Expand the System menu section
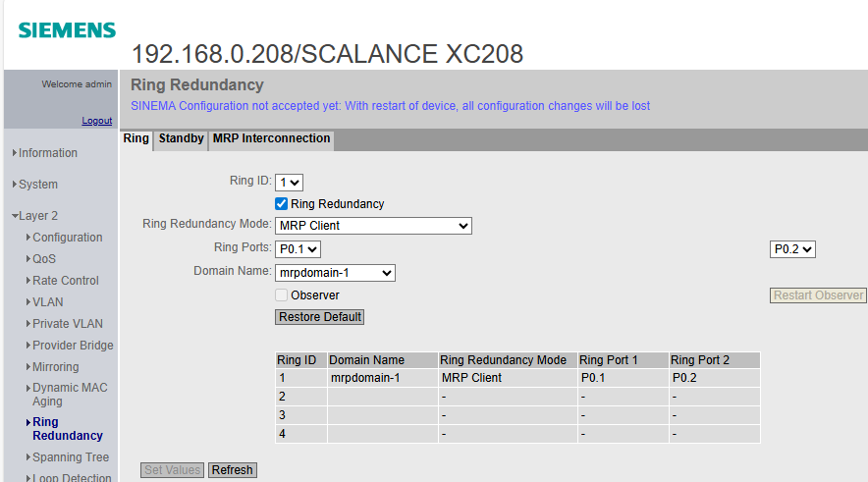The height and width of the screenshot is (482, 868). click(37, 185)
